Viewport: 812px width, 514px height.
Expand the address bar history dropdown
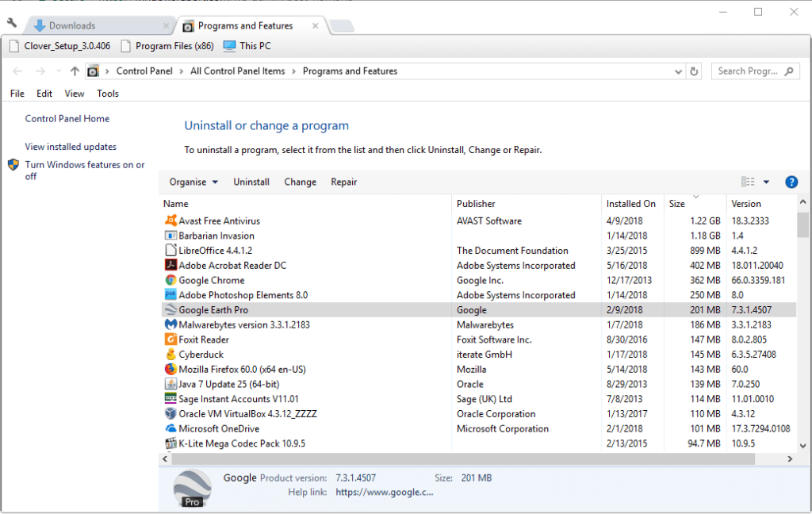coord(678,71)
